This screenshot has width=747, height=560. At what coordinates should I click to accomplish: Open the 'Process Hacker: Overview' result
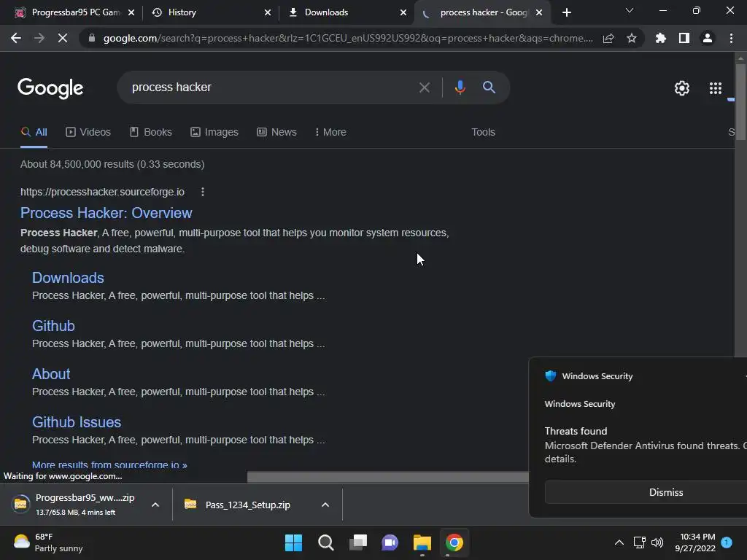(107, 213)
